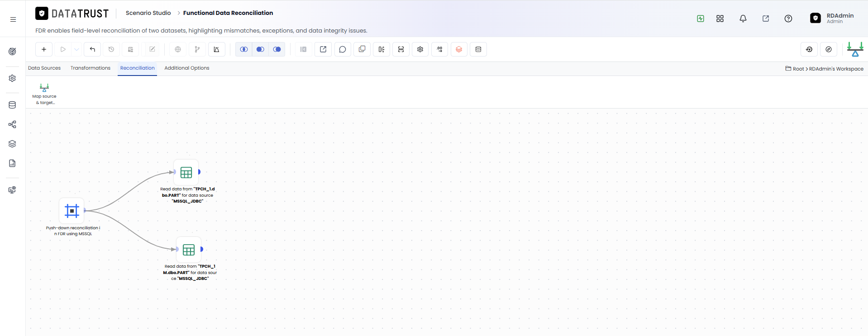This screenshot has width=868, height=336.
Task: Select the Push-down reconciliation node
Action: point(72,211)
